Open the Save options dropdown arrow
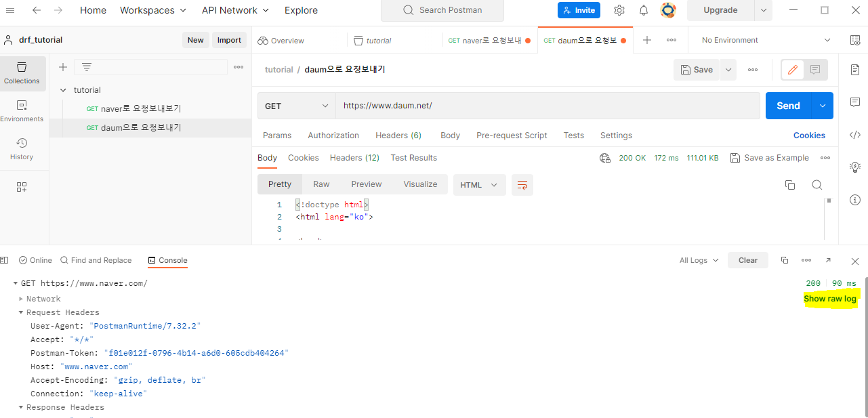Viewport: 868px width, 418px height. coord(728,70)
